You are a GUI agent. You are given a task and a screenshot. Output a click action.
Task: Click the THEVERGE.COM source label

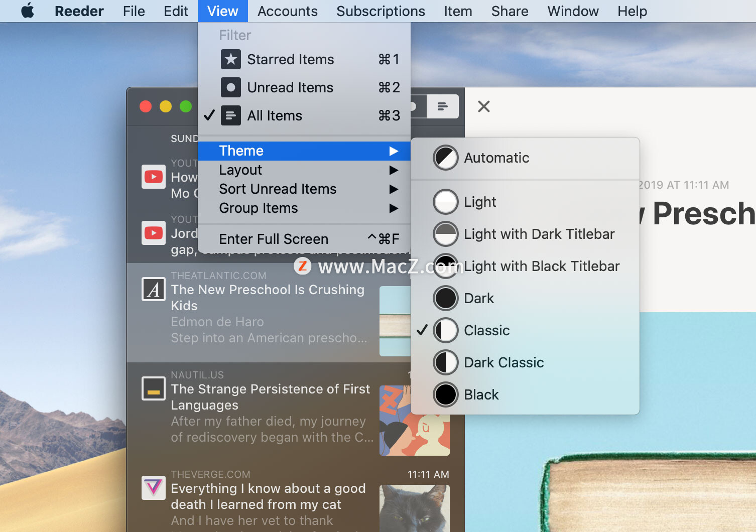(x=210, y=474)
